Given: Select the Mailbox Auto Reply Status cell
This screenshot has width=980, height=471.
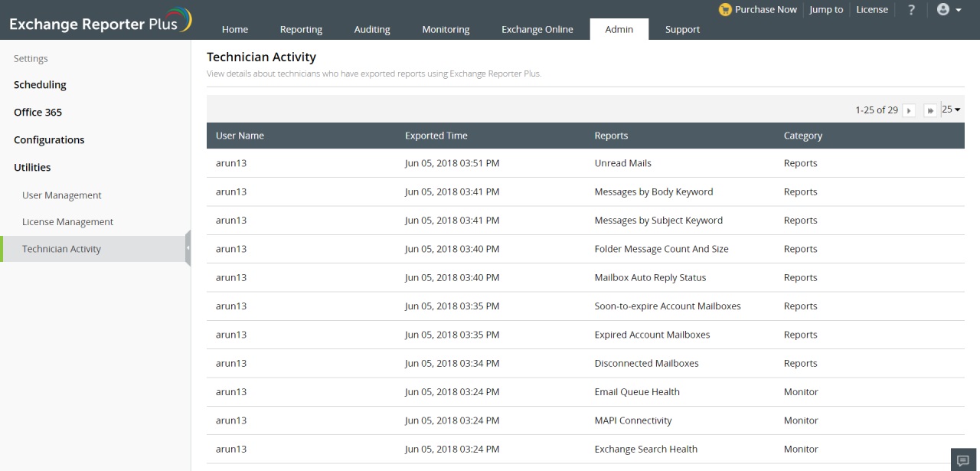Looking at the screenshot, I should (x=650, y=278).
